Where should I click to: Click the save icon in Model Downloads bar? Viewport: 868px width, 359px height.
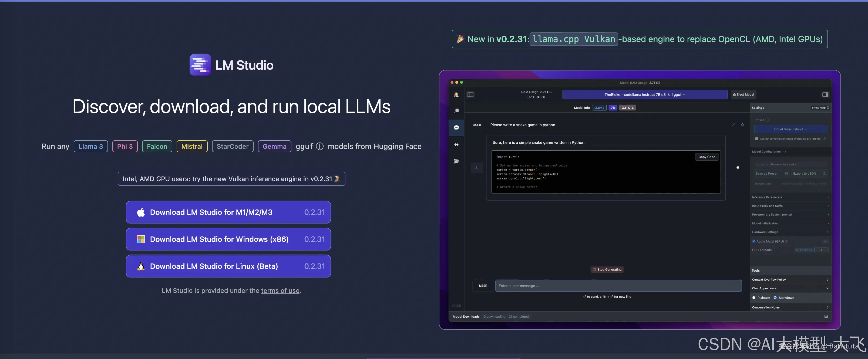pyautogui.click(x=826, y=317)
